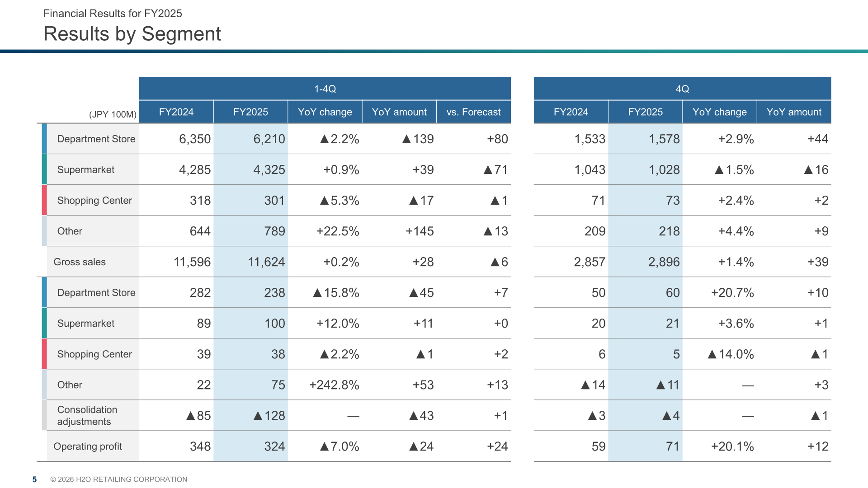Click 'Operating profit' row label
Image resolution: width=868 pixels, height=488 pixels.
point(88,446)
